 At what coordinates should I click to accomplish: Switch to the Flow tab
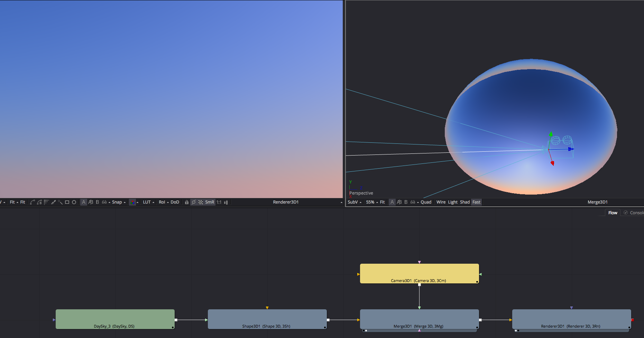point(613,213)
